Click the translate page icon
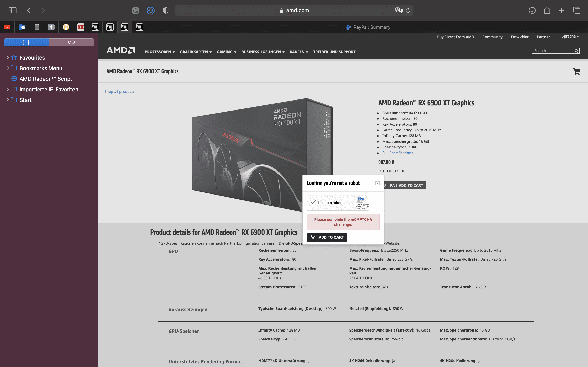This screenshot has height=367, width=588. 399,10
